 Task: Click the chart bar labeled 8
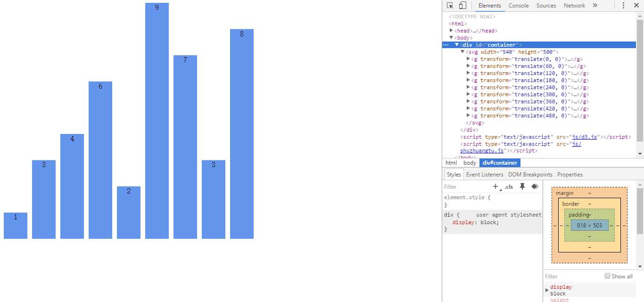(242, 134)
